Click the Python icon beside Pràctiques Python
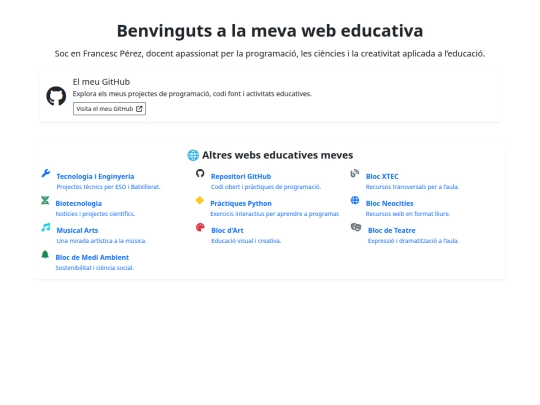540x405 pixels. tap(200, 200)
